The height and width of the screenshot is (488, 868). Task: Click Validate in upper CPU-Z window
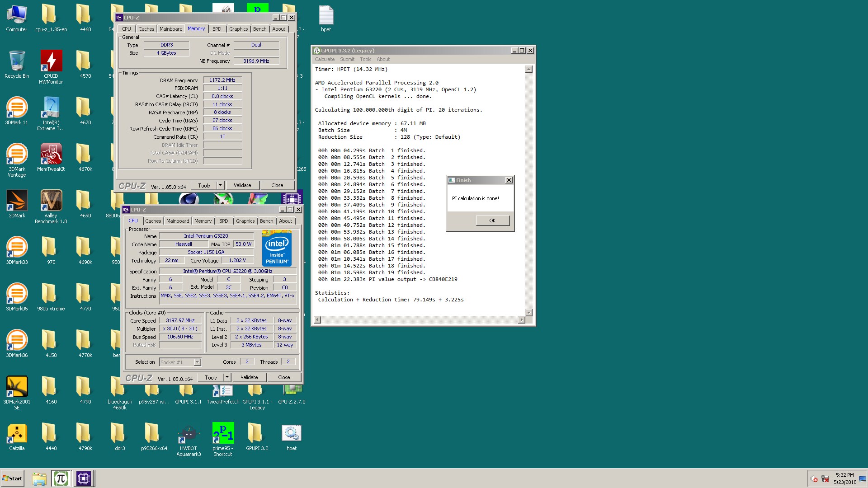[242, 185]
